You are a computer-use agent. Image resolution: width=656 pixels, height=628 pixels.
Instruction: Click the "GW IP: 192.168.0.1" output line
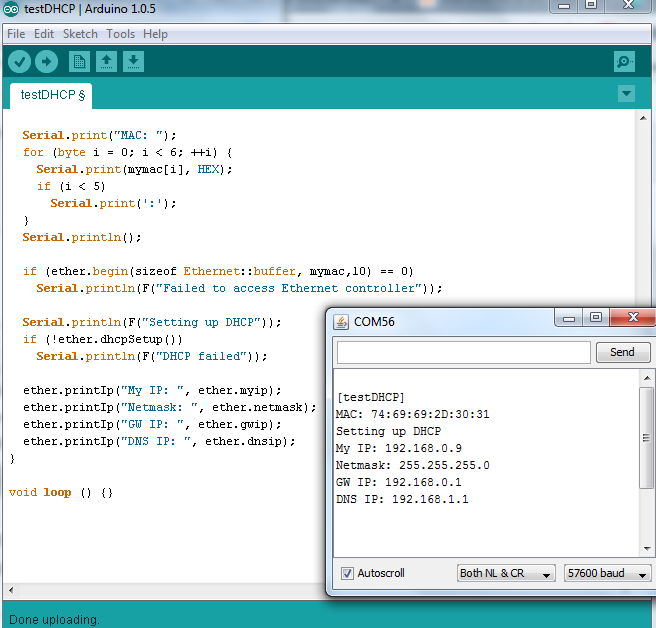398,482
